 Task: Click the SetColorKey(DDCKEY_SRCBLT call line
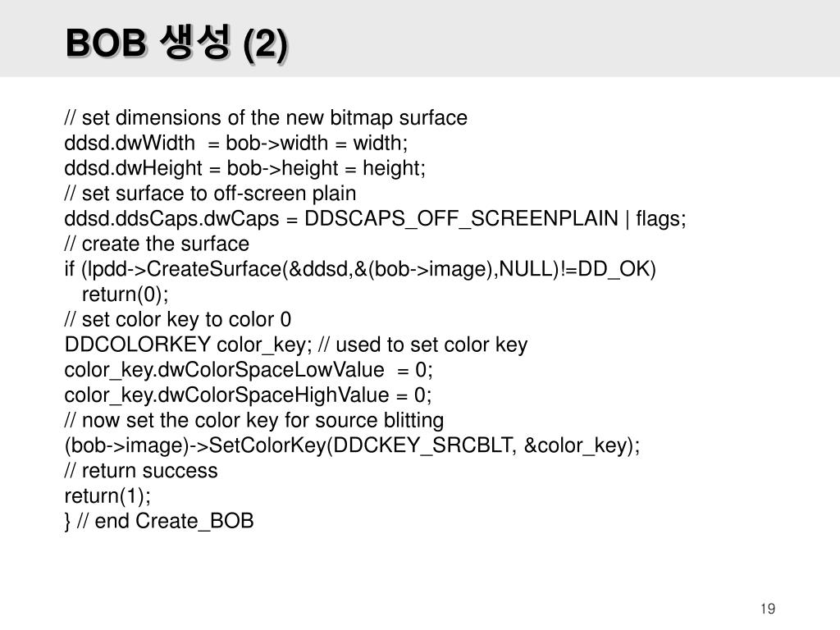pos(352,445)
